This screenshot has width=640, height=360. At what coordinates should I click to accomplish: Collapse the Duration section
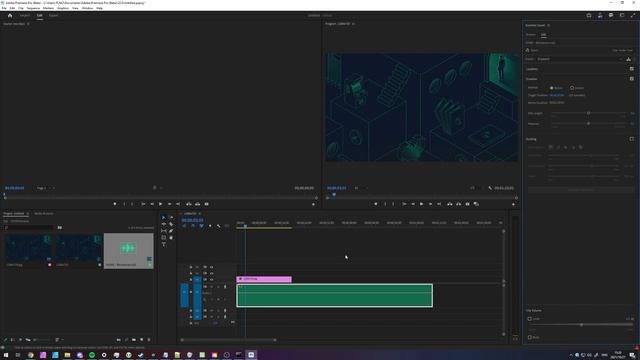click(x=532, y=79)
